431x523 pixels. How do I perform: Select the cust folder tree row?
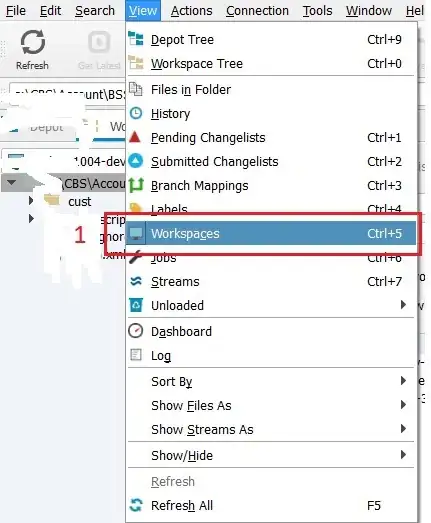pos(63,201)
